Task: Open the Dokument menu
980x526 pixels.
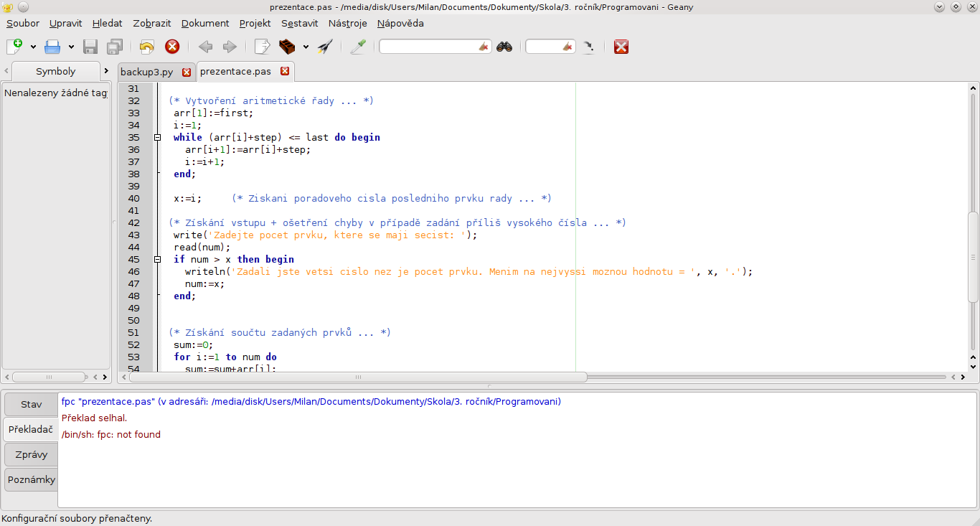Action: point(205,23)
